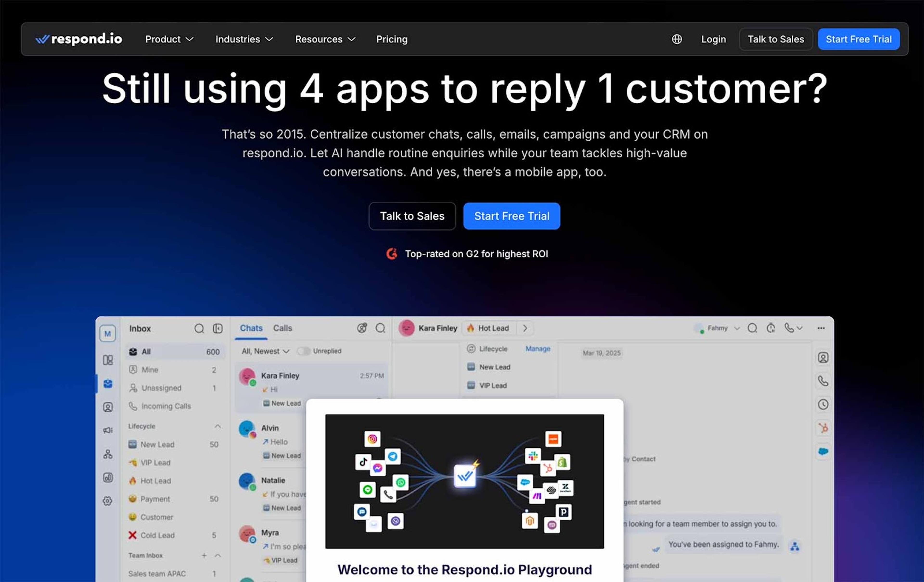The image size is (924, 582).
Task: Open the Pricing page
Action: point(391,39)
